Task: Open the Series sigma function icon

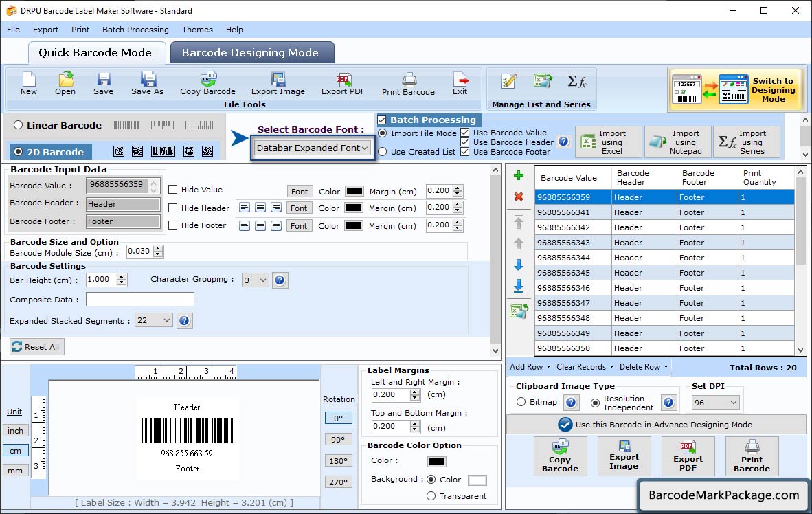Action: [x=576, y=81]
